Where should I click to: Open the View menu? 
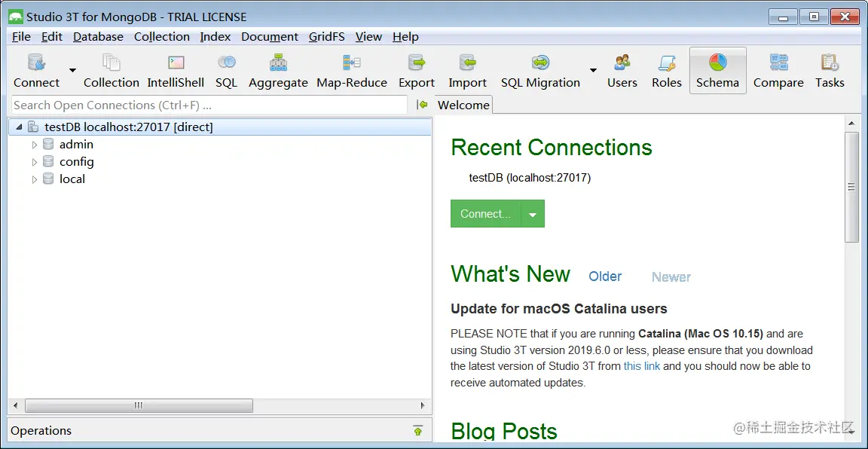368,37
